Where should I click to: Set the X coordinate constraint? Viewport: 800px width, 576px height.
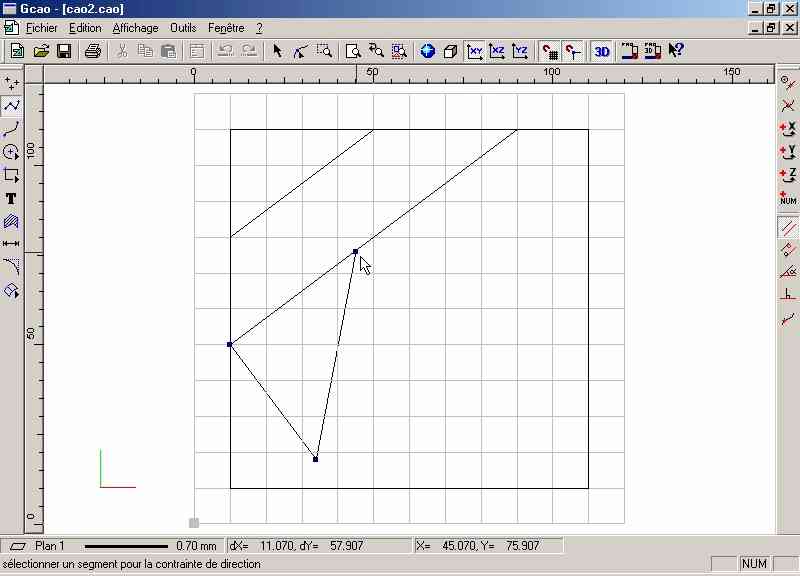788,129
